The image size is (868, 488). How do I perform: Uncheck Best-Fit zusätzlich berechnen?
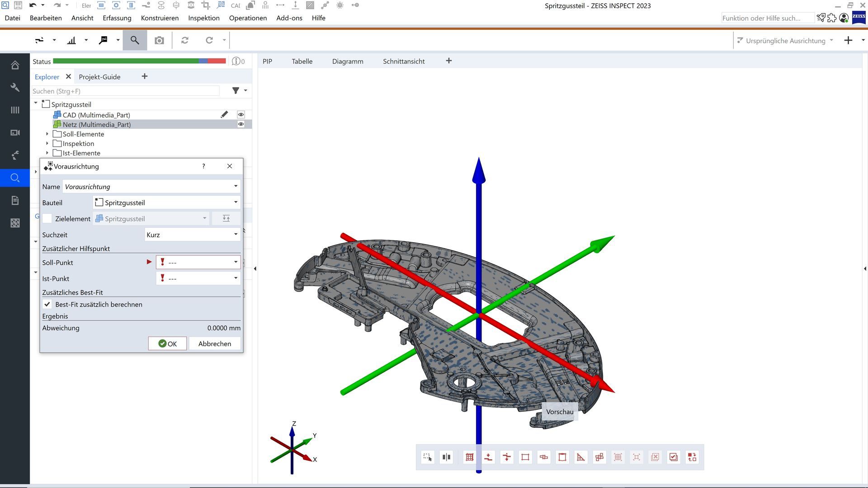tap(47, 305)
